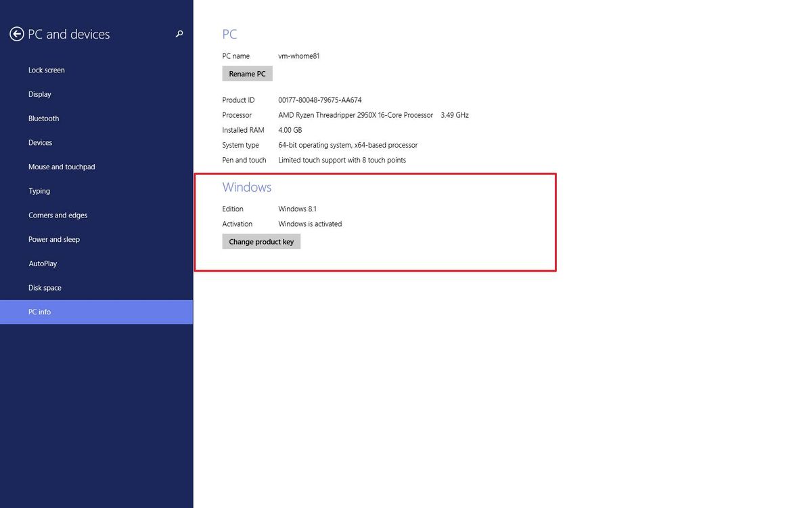
Task: Click the back arrow in PC and devices
Action: coord(16,33)
